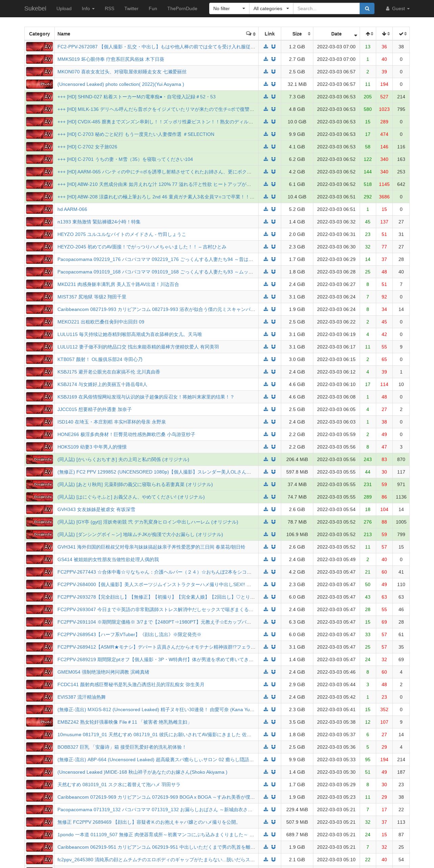Open the RSS feed link

point(110,8)
